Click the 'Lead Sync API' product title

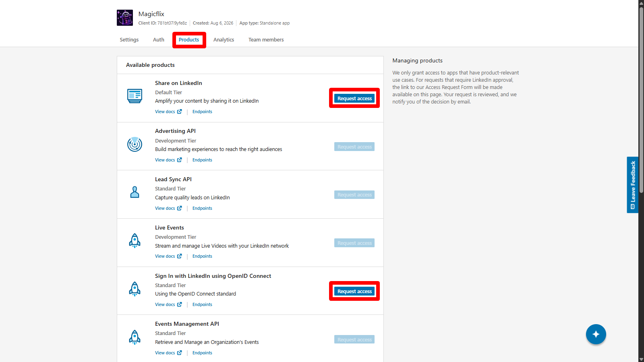[x=173, y=179]
